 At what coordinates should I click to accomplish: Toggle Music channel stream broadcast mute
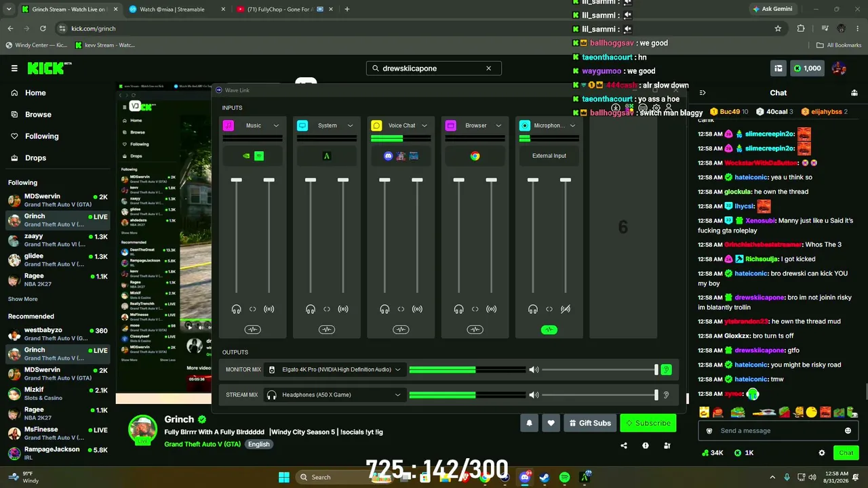tap(269, 309)
